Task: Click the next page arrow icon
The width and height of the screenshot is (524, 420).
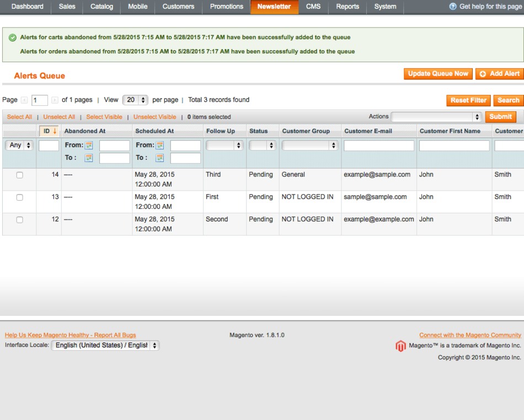Action: [x=55, y=100]
